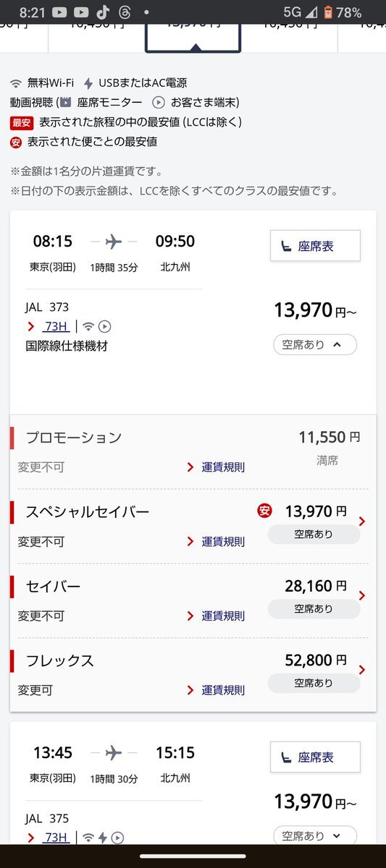This screenshot has width=386, height=868.
Task: Tap the video streaming icon on JAL 373
Action: pyautogui.click(x=104, y=326)
